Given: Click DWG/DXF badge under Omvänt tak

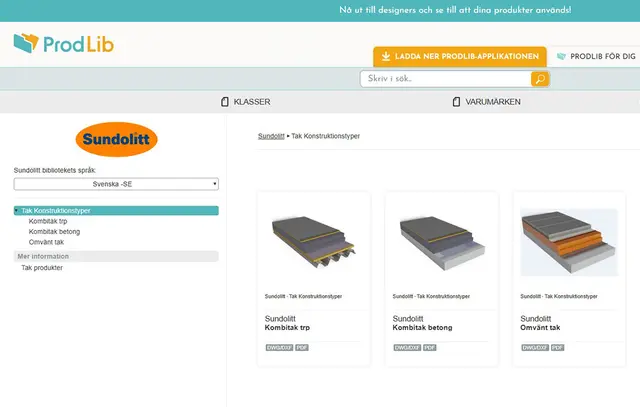Looking at the screenshot, I should (535, 348).
